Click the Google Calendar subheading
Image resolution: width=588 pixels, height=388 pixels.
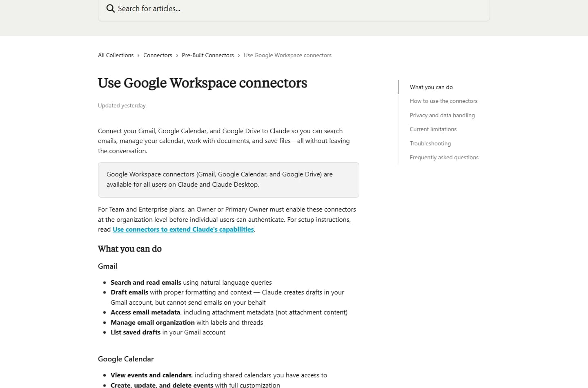[126, 359]
